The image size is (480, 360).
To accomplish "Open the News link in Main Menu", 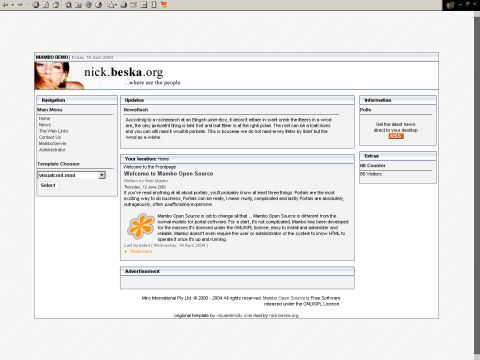I will [45, 125].
